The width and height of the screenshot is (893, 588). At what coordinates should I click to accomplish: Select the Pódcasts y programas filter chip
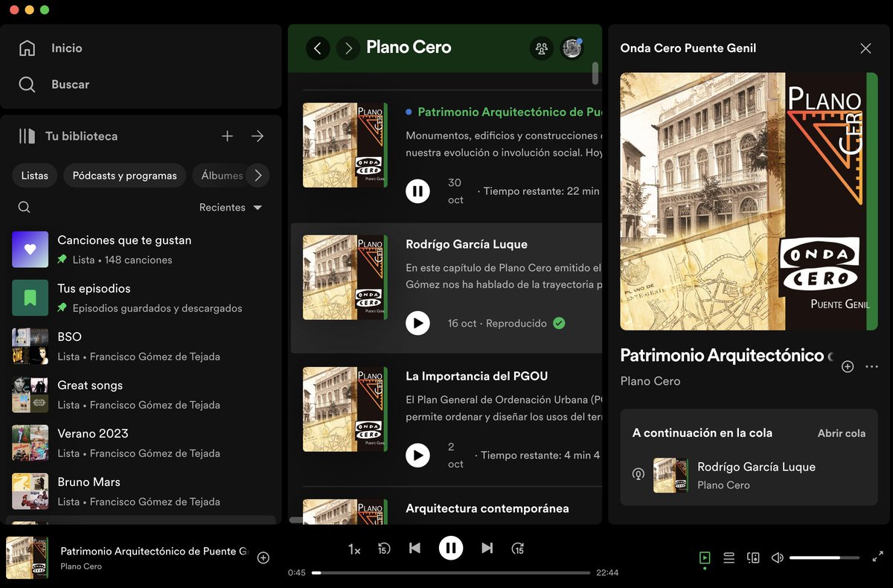pos(124,175)
